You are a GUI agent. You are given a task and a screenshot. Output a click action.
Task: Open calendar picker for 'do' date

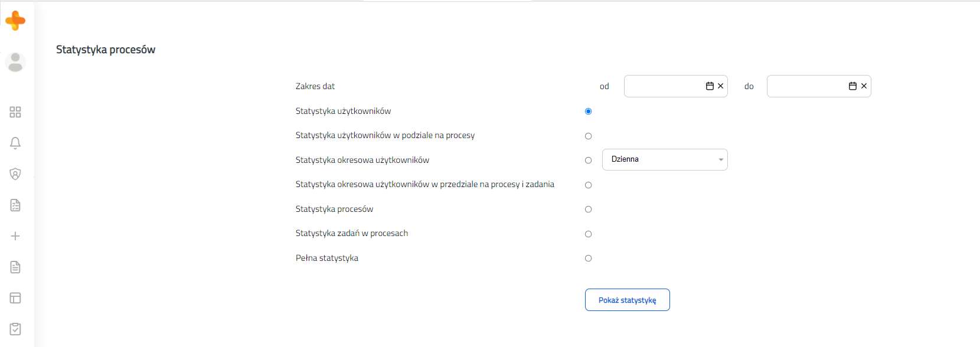pyautogui.click(x=852, y=86)
